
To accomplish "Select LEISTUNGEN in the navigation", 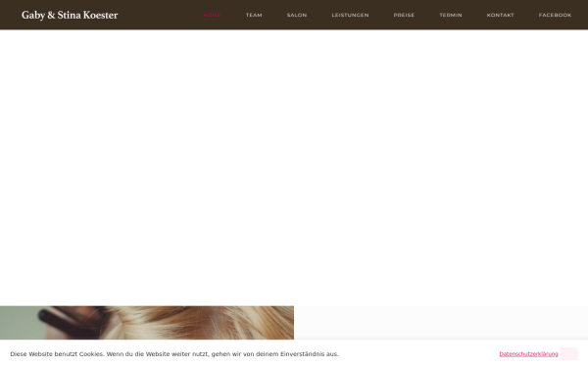I will 350,15.
